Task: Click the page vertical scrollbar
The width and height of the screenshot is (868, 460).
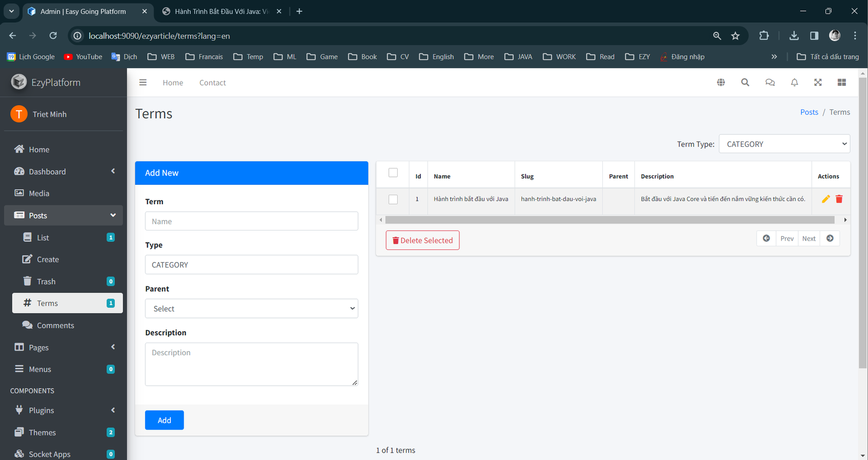Action: 863,224
